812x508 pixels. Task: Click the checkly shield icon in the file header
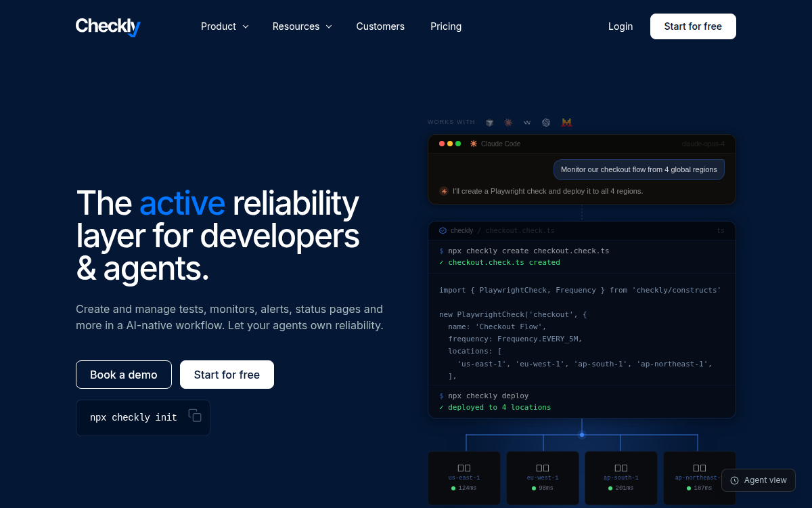(443, 230)
